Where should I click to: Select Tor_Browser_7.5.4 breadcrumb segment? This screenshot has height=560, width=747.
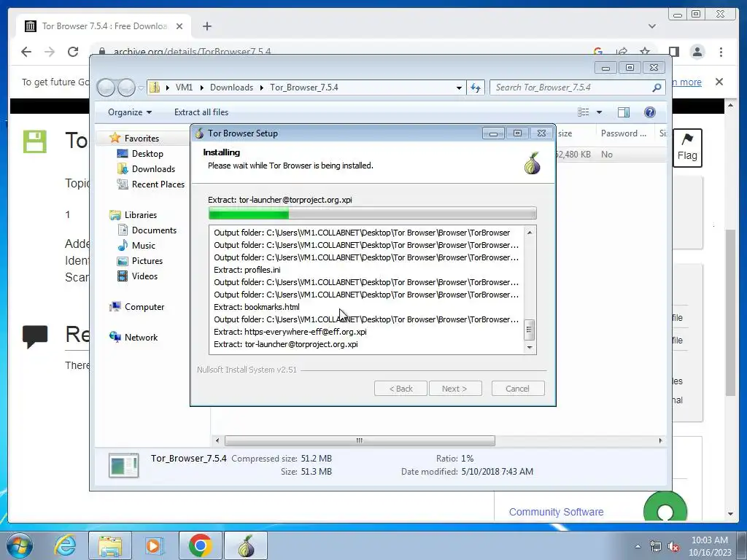pos(304,87)
